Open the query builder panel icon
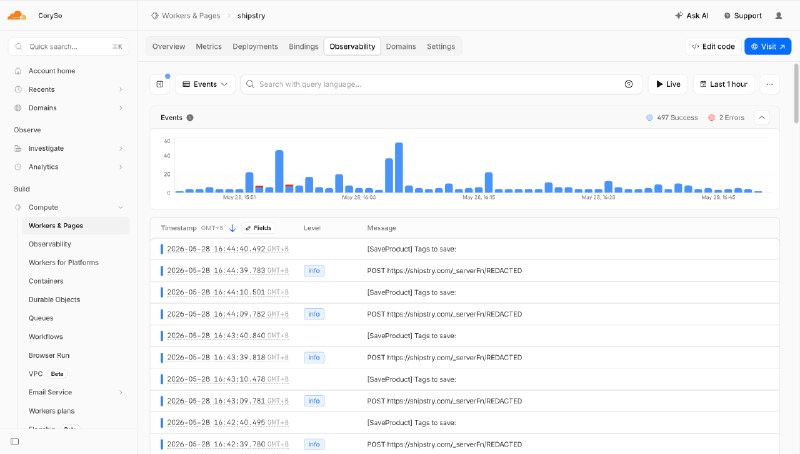800x454 pixels. (160, 84)
